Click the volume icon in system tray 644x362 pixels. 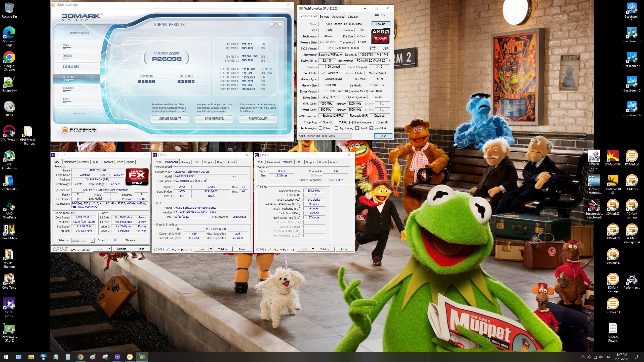(601, 357)
